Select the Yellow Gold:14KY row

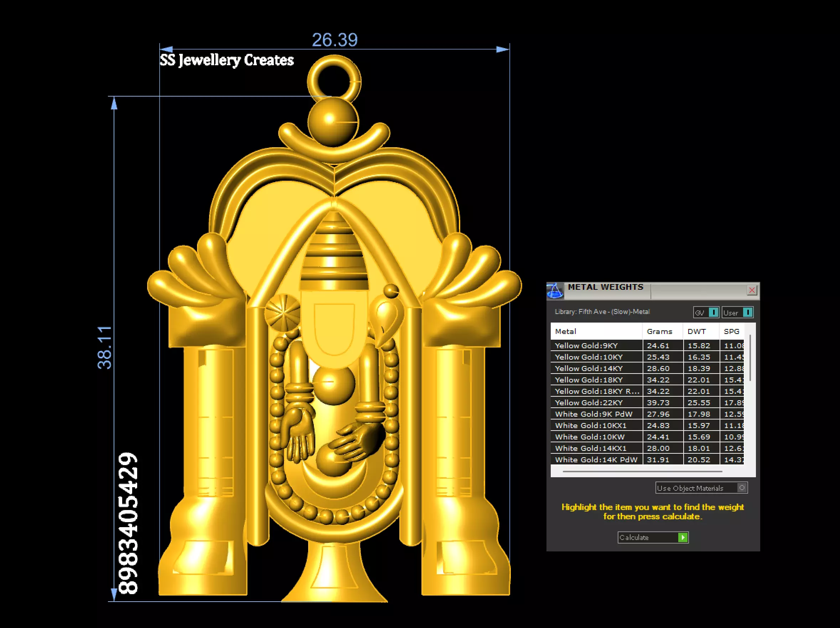coord(648,369)
